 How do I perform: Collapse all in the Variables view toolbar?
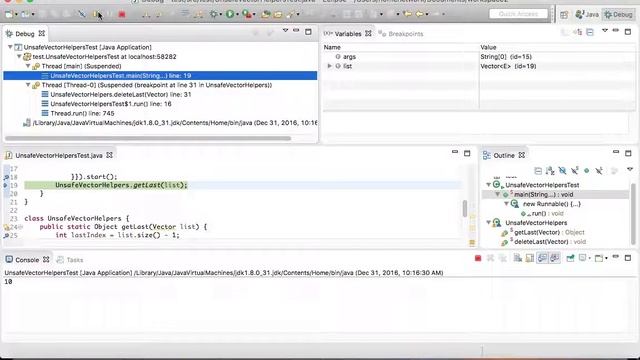590,32
